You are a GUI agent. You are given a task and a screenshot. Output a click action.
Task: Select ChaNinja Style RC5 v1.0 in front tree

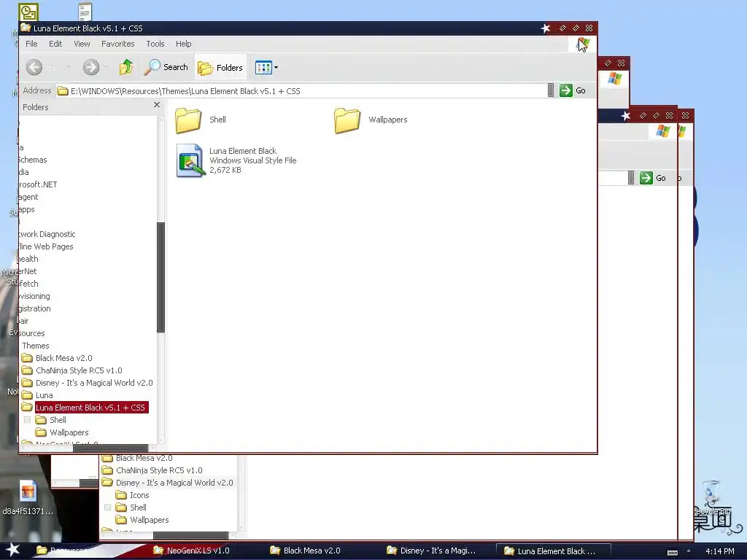point(72,370)
